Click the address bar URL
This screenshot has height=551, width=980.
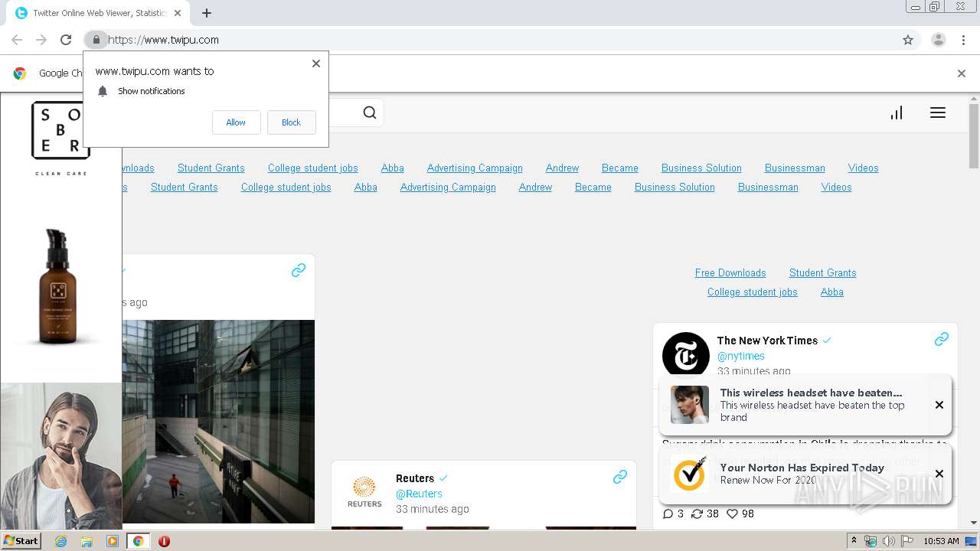(163, 40)
